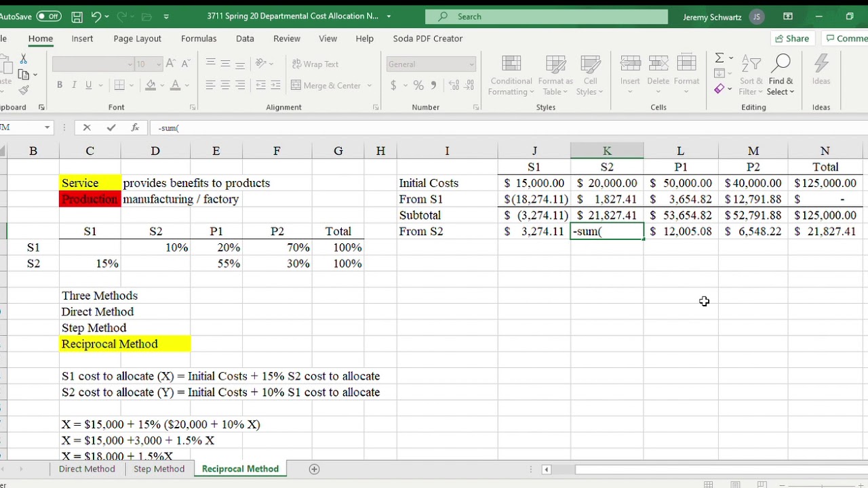868x488 pixels.
Task: Click Clear eraser icon in Editing
Action: pos(719,89)
